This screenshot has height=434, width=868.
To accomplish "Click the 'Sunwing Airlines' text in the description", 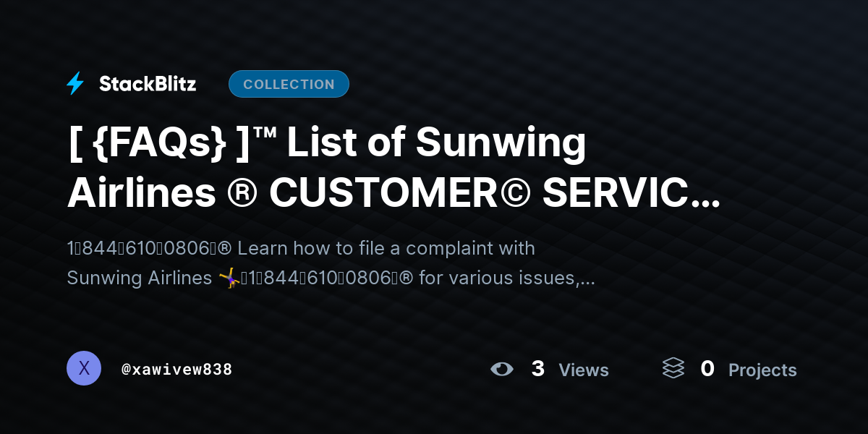I will click(x=139, y=278).
